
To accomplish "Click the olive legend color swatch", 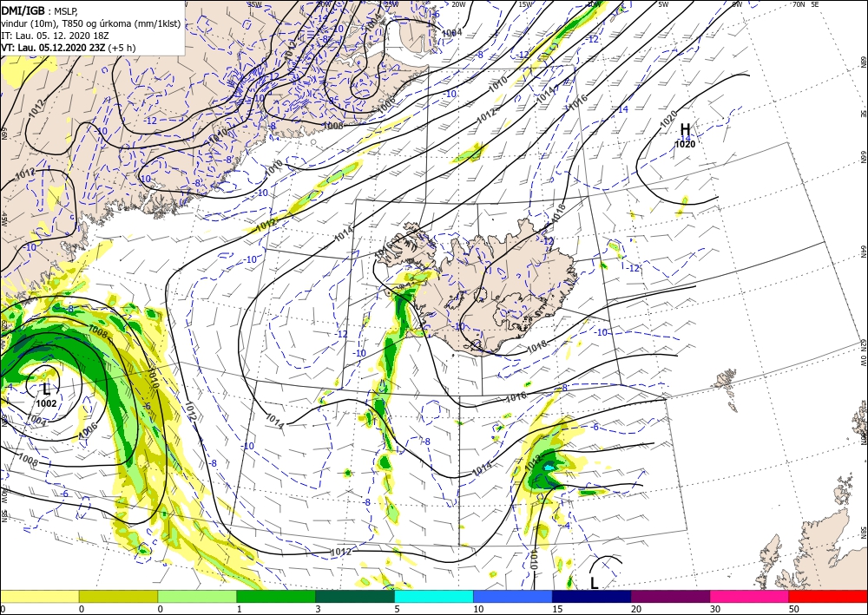I will pos(118,596).
